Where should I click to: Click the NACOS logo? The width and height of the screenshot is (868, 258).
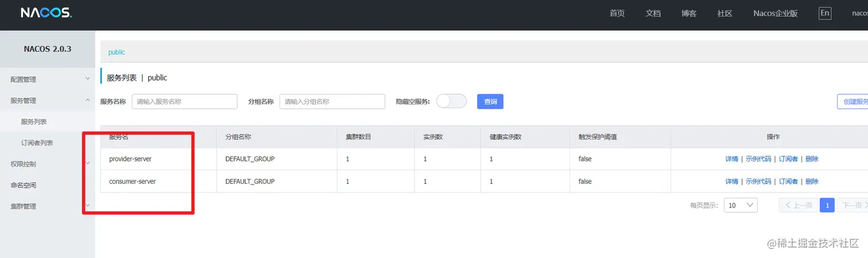[x=46, y=13]
